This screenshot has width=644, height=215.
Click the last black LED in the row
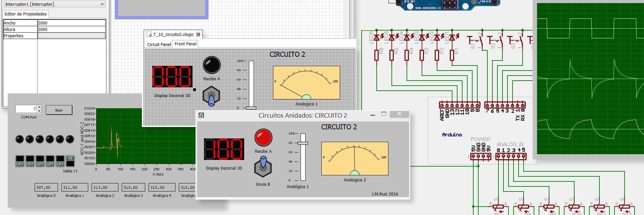70,139
